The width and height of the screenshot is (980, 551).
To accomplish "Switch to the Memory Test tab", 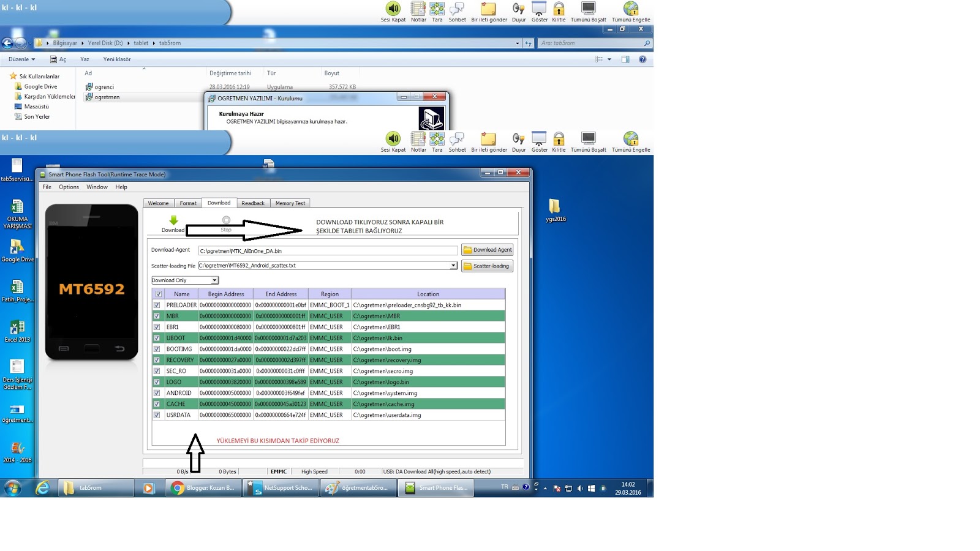I will tap(290, 203).
